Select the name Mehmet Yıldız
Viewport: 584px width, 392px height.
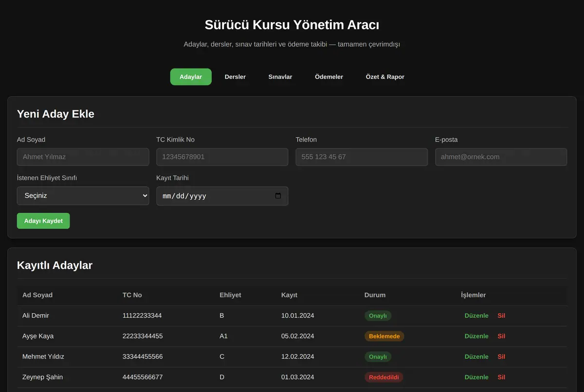[43, 356]
